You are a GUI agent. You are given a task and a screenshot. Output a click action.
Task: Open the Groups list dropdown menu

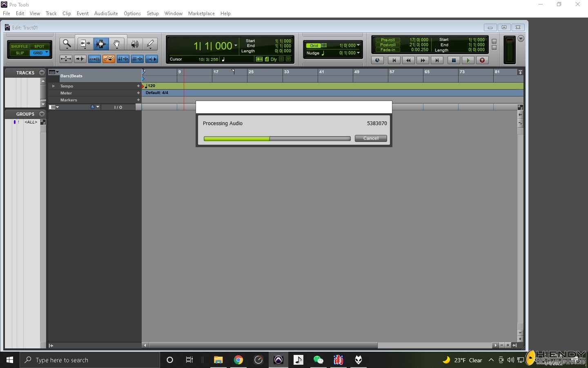click(42, 114)
